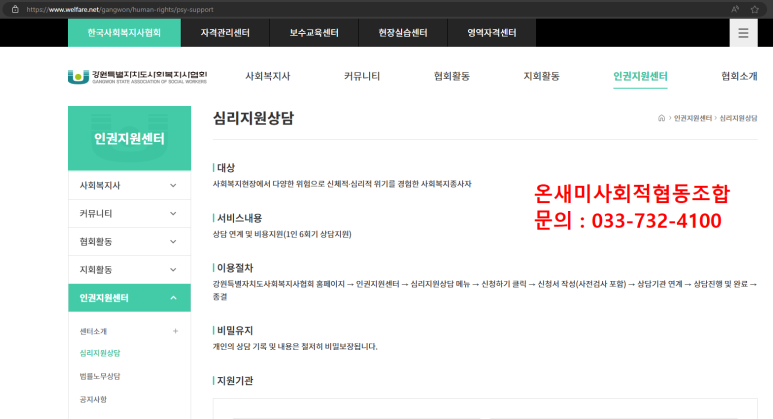Select sidebar 인권지원센터 green item
The image size is (773, 419).
tap(129, 298)
